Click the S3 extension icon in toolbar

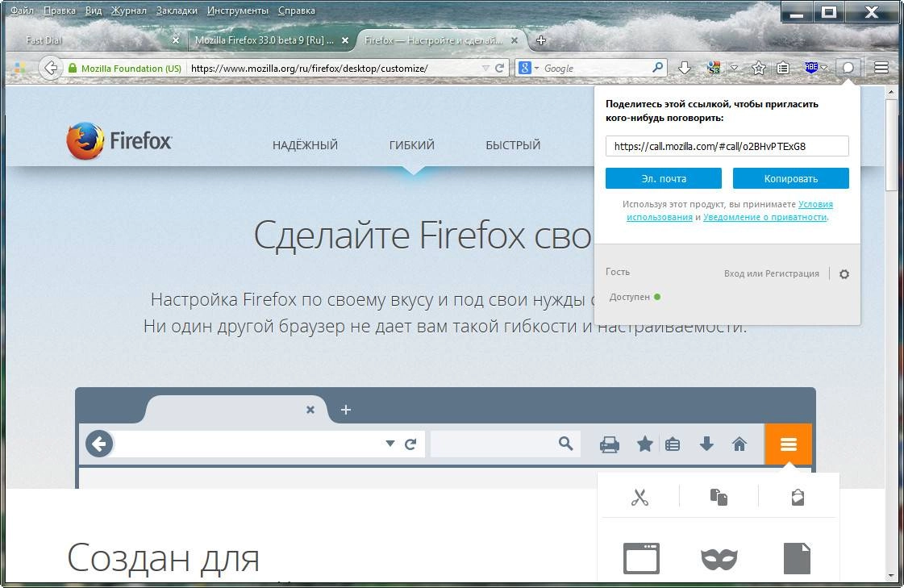(x=713, y=68)
